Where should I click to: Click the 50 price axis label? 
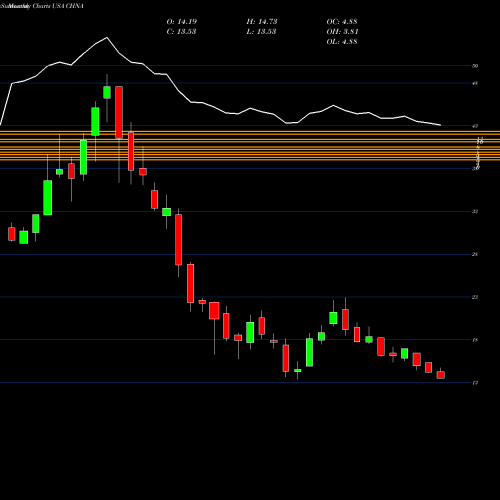click(x=475, y=66)
